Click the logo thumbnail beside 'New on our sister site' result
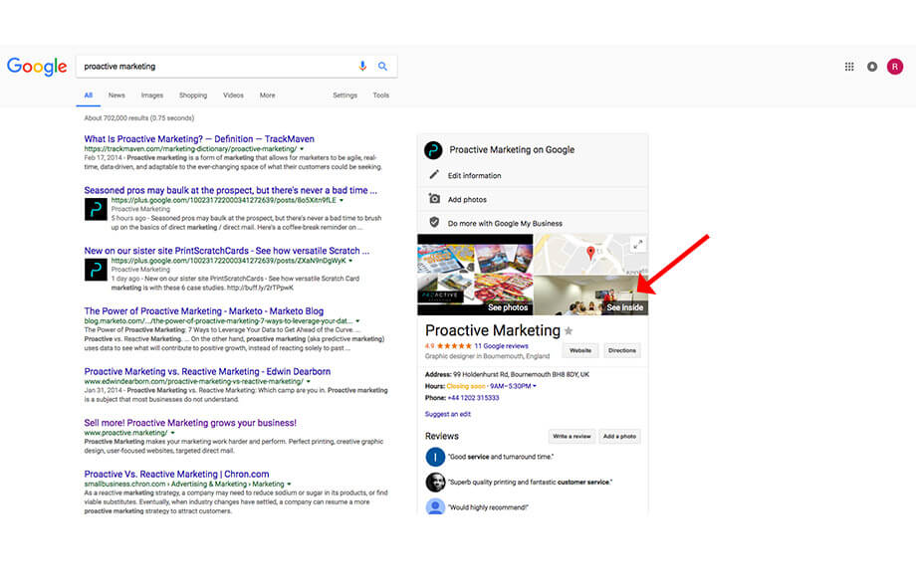 [96, 270]
